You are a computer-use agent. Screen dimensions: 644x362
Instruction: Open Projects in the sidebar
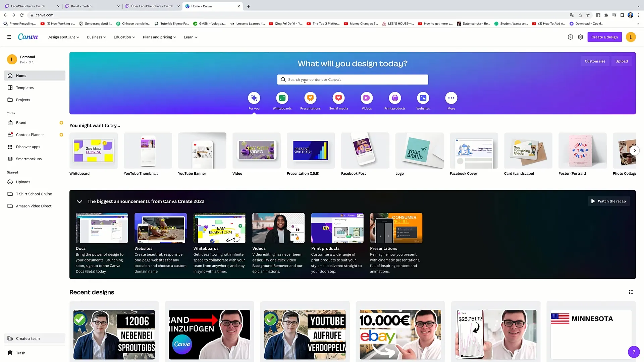pos(35,100)
